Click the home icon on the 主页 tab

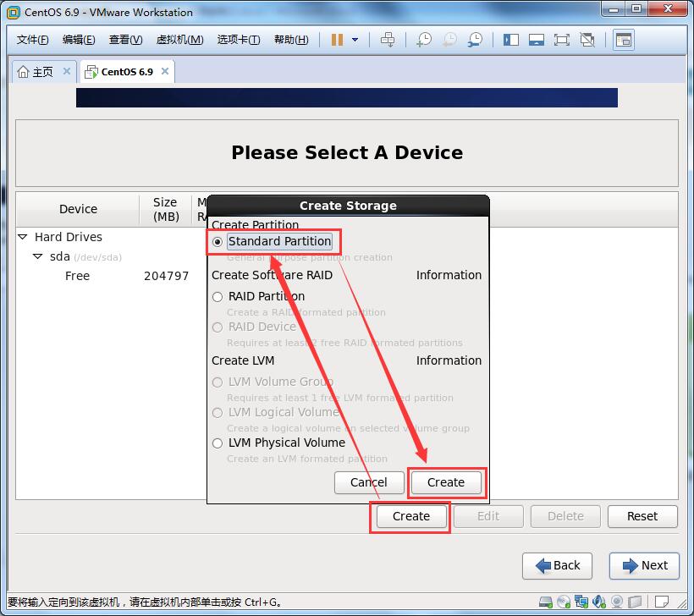coord(23,72)
